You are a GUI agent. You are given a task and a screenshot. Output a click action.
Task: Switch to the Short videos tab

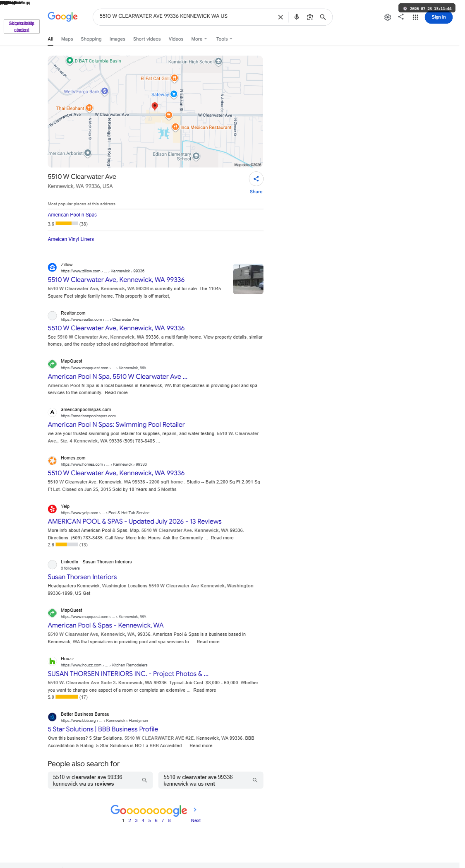pos(147,39)
